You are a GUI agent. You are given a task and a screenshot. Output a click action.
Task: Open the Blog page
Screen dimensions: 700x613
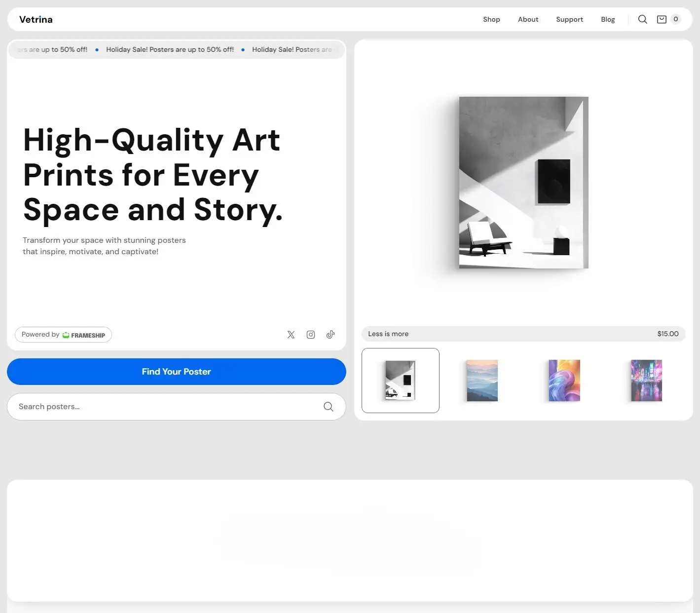[x=608, y=19]
